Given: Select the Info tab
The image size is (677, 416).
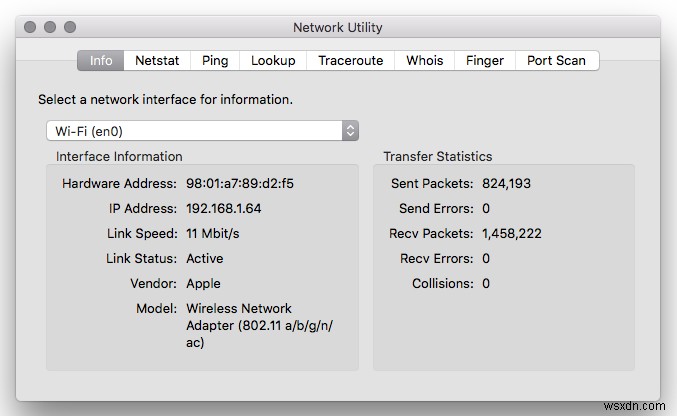Looking at the screenshot, I should tap(101, 60).
